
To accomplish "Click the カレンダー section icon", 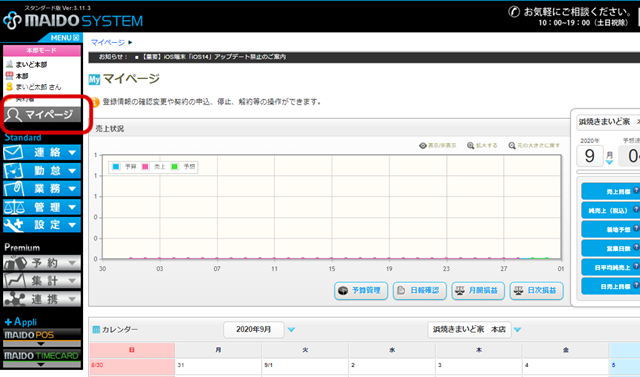I will (96, 329).
